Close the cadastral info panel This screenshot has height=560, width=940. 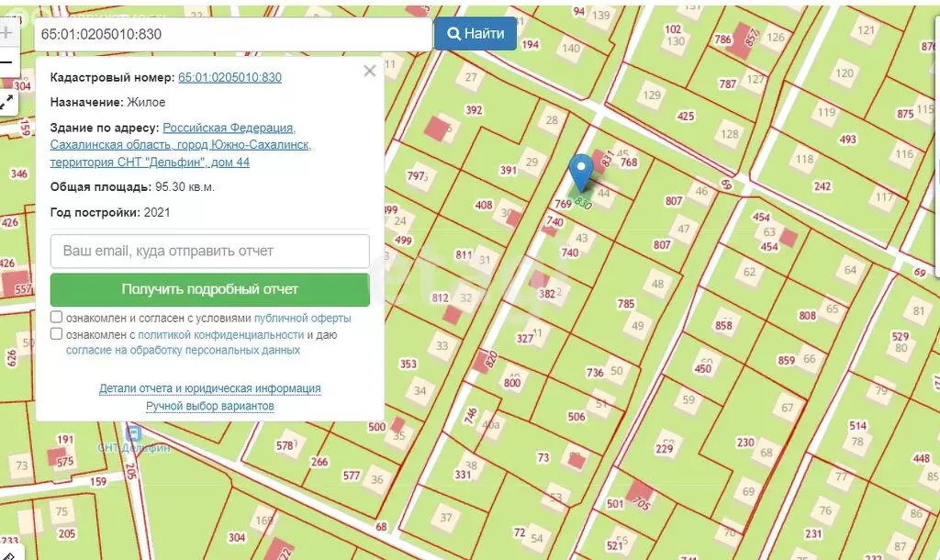coord(369,72)
